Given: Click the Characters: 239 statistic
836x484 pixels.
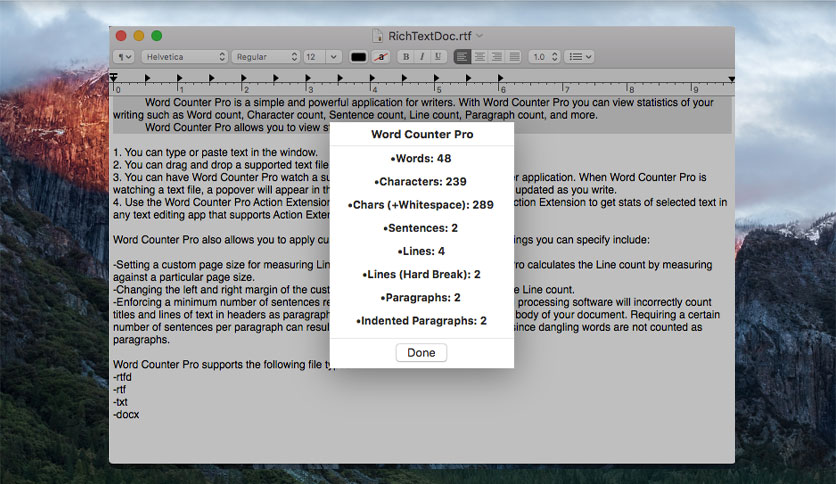Looking at the screenshot, I should point(421,182).
